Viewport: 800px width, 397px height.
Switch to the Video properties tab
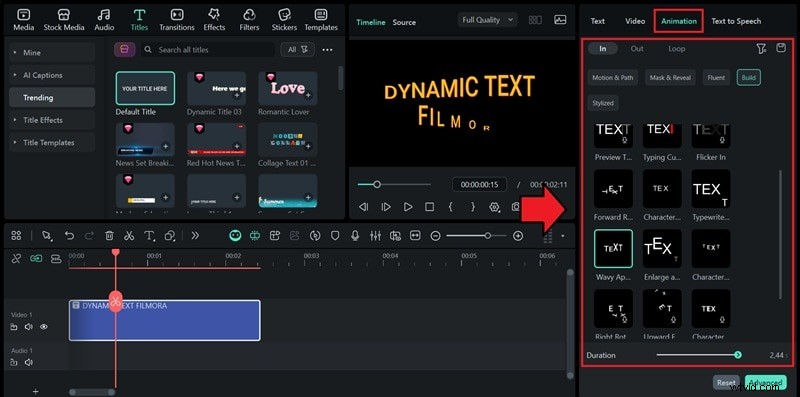click(x=635, y=21)
